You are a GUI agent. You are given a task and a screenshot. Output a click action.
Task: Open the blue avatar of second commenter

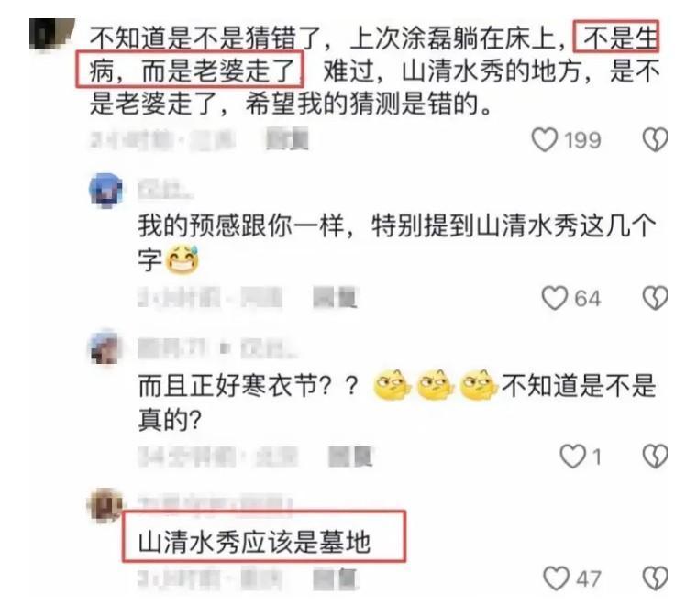pyautogui.click(x=105, y=191)
